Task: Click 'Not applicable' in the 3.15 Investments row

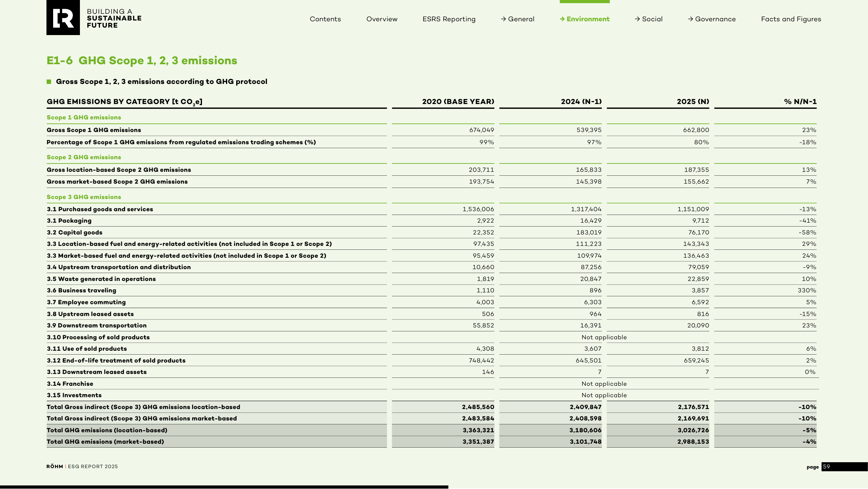Action: click(604, 395)
